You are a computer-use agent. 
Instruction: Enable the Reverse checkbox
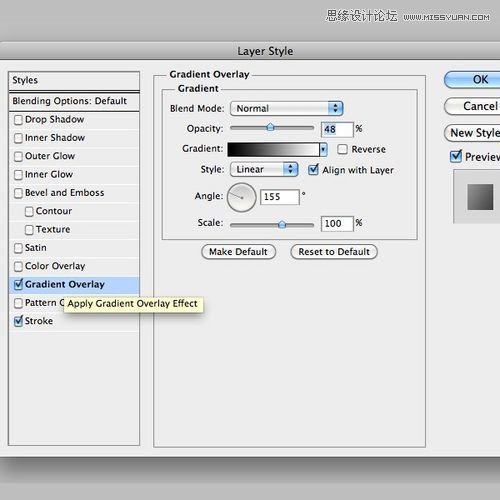pyautogui.click(x=342, y=149)
